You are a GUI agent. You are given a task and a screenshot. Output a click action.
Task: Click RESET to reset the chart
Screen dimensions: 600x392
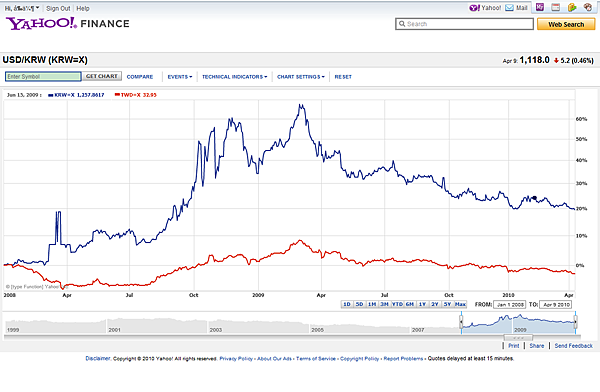coord(343,77)
